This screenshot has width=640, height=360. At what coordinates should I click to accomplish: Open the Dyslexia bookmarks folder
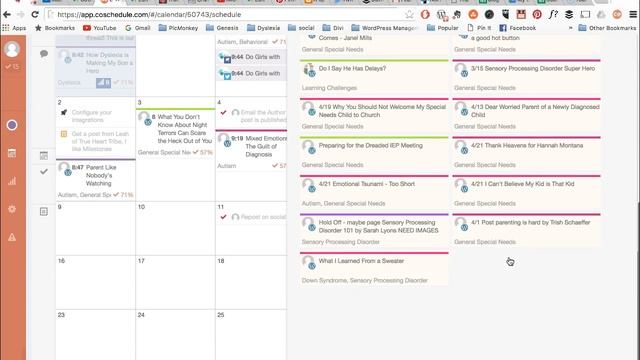(x=263, y=28)
